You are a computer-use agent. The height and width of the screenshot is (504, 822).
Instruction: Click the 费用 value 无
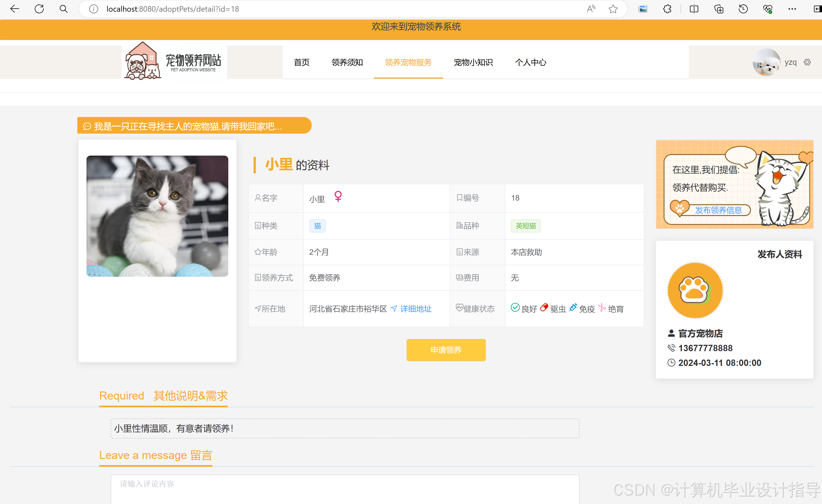click(515, 278)
